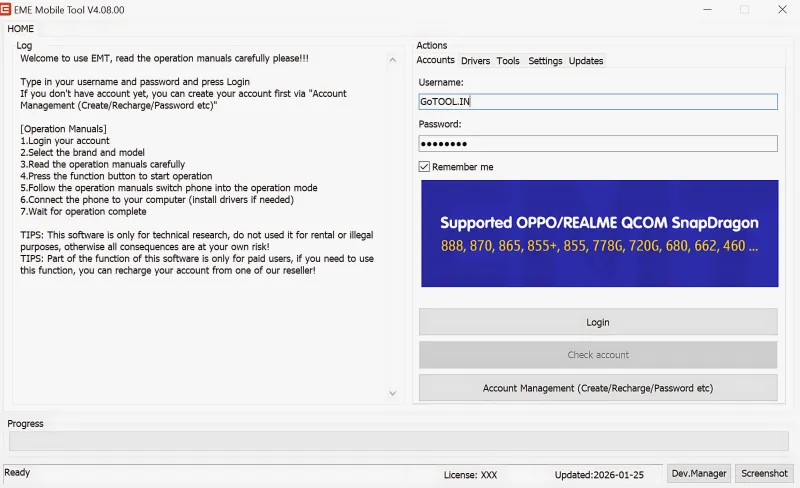Go to the Updates tab
Image resolution: width=800 pixels, height=488 pixels.
click(586, 61)
